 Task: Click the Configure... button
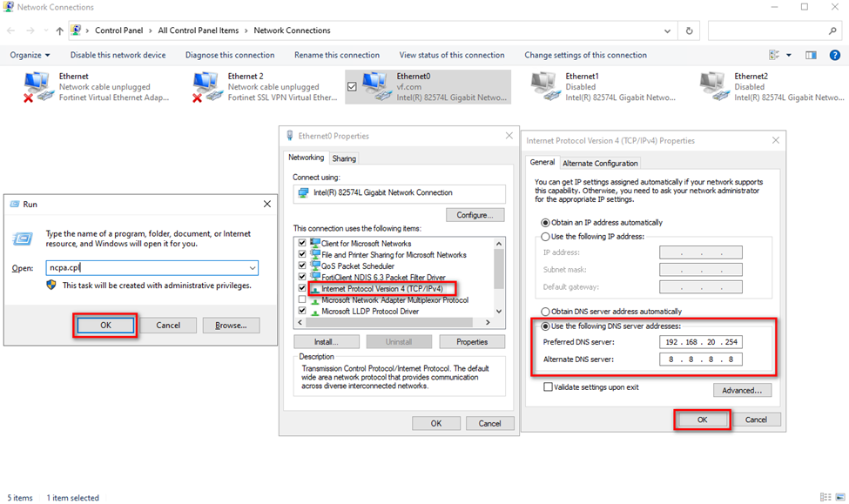tap(475, 215)
